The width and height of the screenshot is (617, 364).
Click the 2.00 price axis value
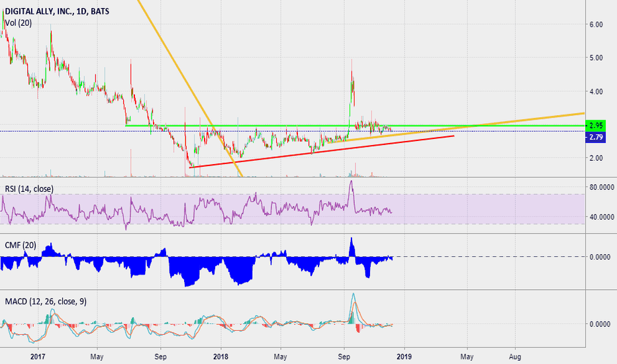596,158
